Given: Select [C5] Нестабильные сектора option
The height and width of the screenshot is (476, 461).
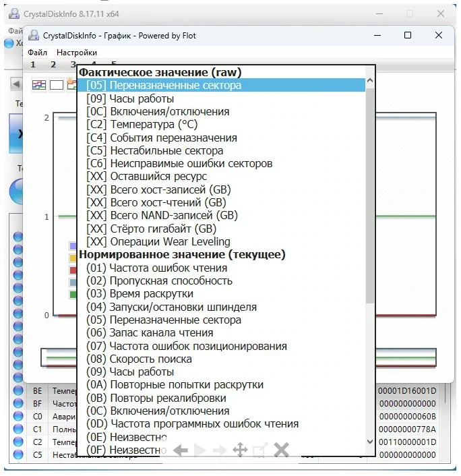Looking at the screenshot, I should pos(221,150).
